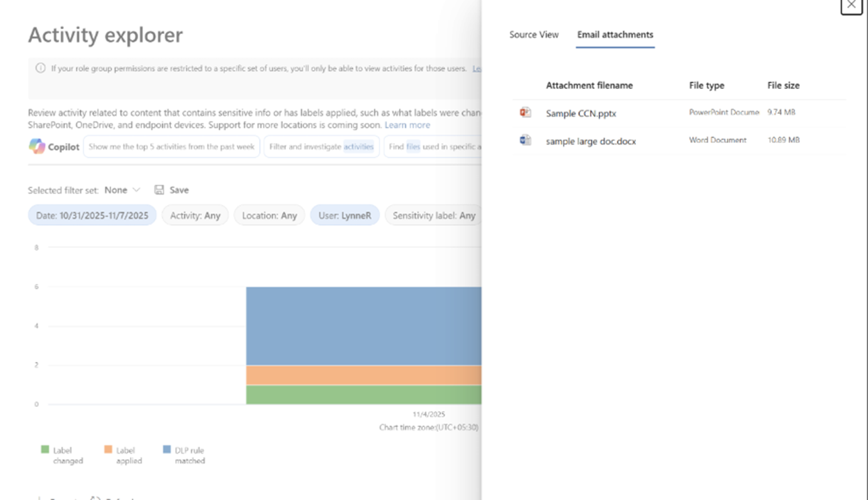This screenshot has height=500, width=868.
Task: Click the Copilot logo icon
Action: (x=37, y=147)
